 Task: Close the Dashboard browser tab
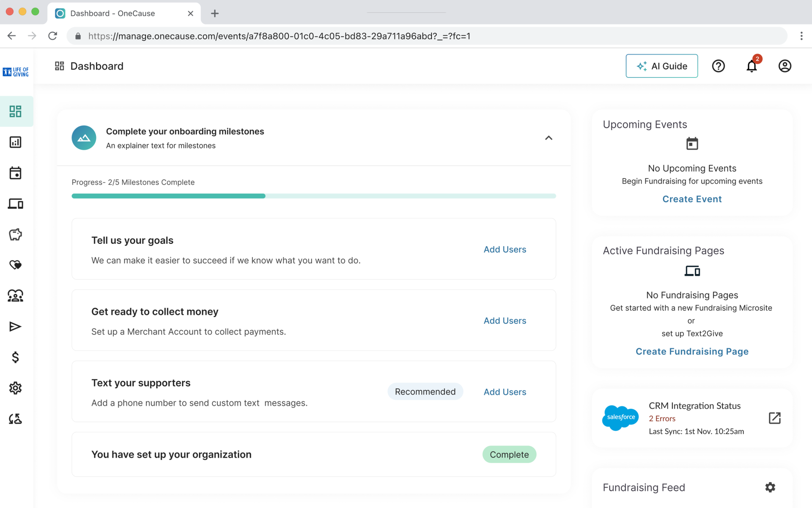point(190,14)
